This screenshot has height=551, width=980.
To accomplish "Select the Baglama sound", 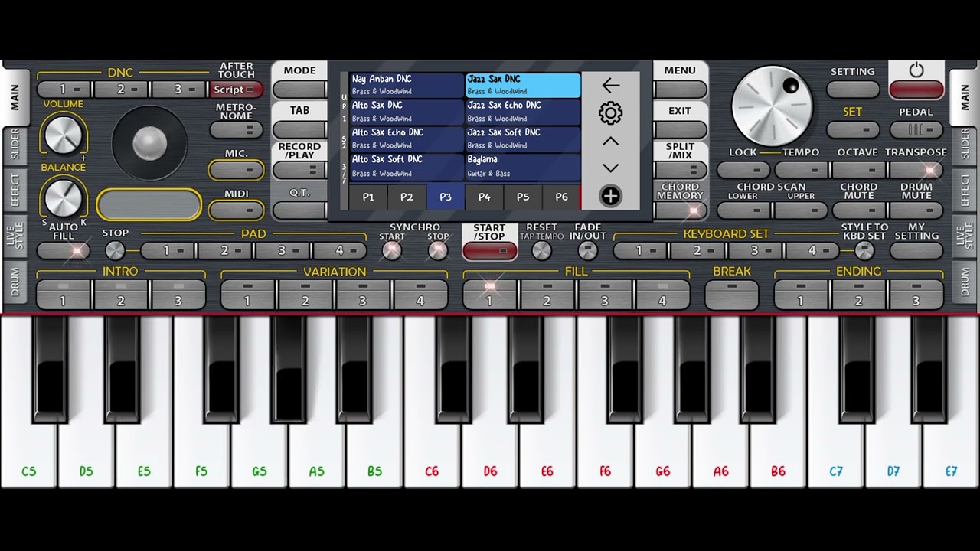I will (523, 166).
